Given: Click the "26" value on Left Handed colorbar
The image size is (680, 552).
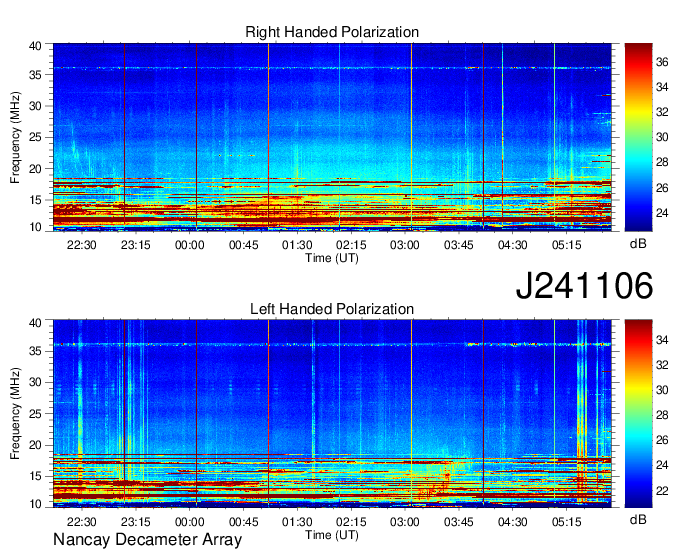Looking at the screenshot, I should pyautogui.click(x=662, y=440).
